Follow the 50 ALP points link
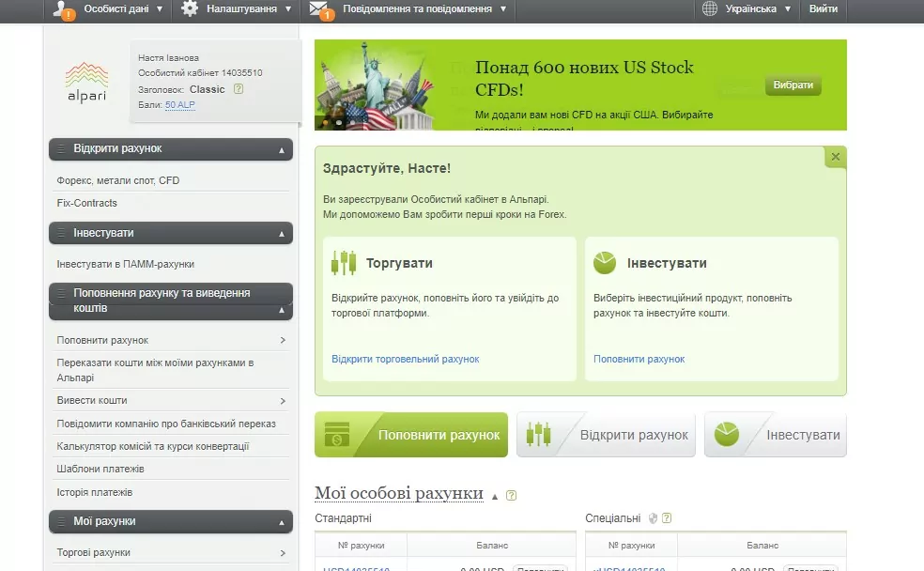 179,105
